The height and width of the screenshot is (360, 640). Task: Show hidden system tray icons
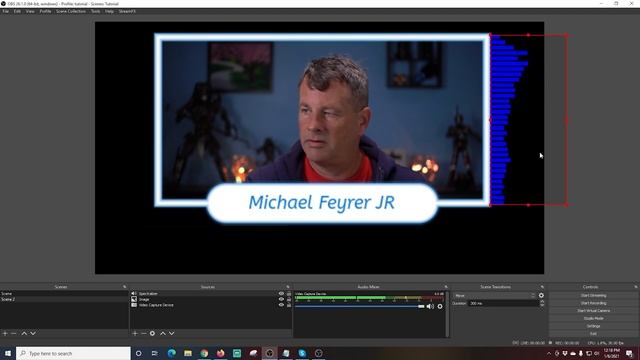(549, 353)
